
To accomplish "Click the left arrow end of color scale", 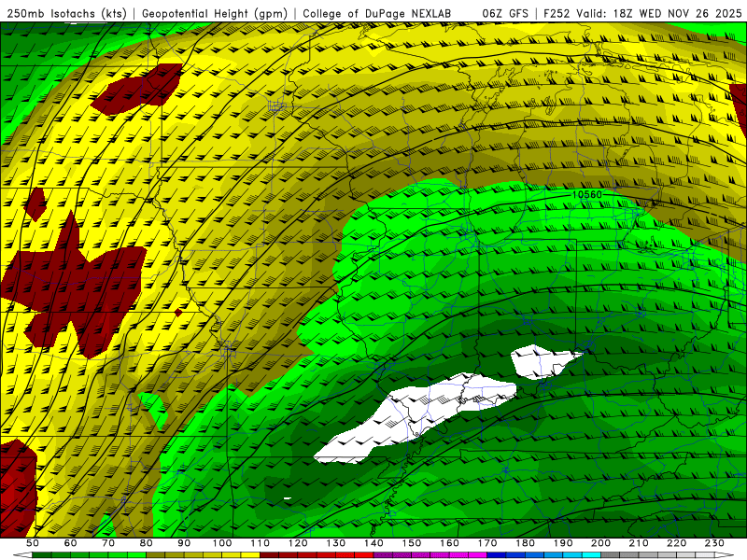I will point(22,555).
